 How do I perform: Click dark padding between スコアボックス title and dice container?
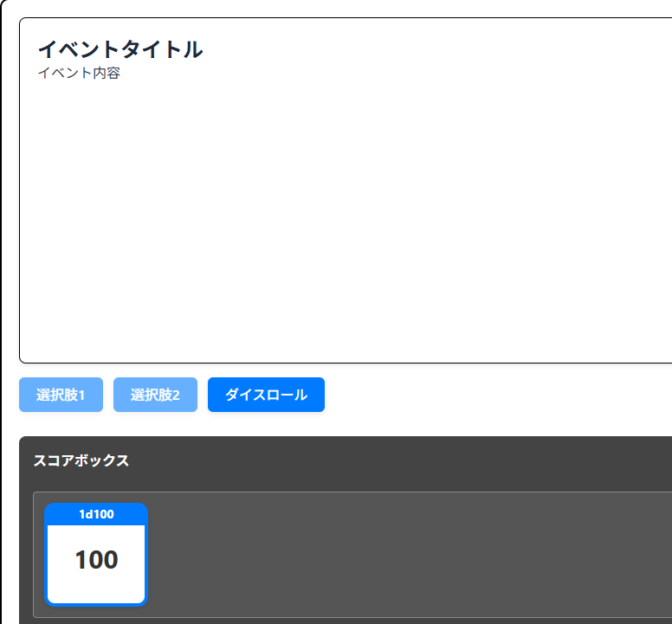point(346,482)
